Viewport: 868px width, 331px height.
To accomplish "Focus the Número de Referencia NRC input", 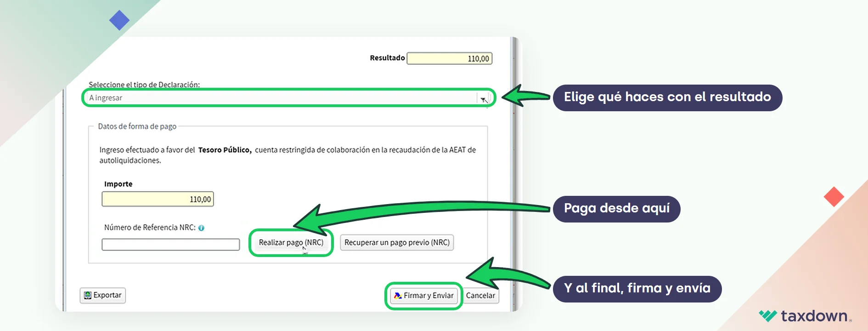I will (x=171, y=244).
